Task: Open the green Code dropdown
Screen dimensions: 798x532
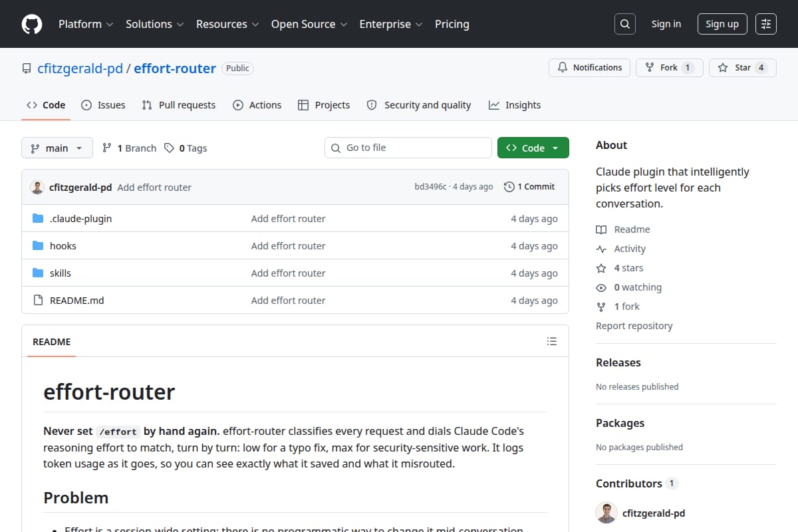Action: point(533,148)
